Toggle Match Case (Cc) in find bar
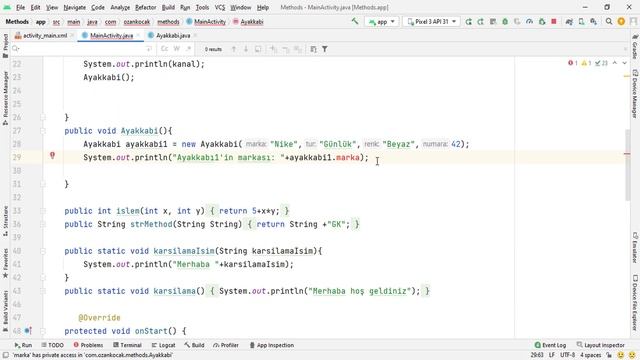 click(x=164, y=49)
